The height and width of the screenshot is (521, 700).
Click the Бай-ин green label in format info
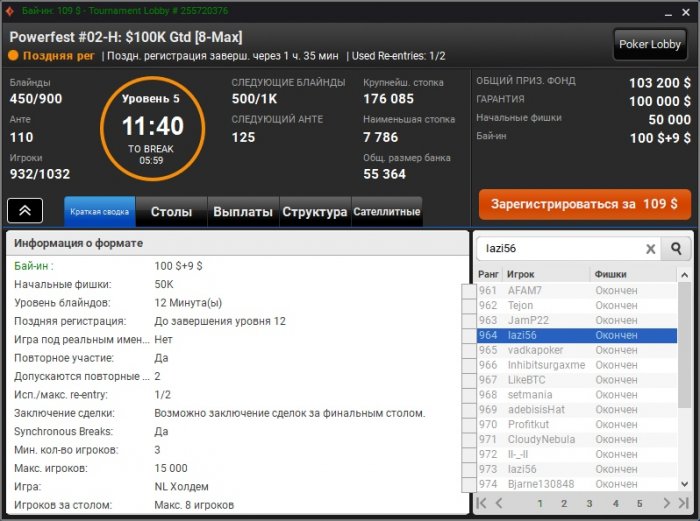pos(33,266)
